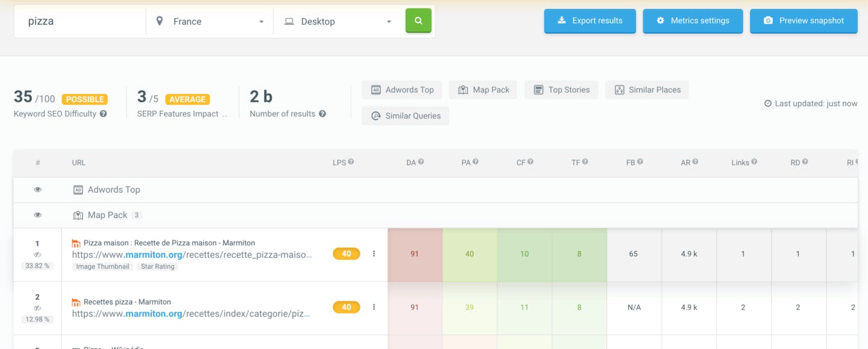
Task: Open more options for result 1
Action: [x=374, y=254]
